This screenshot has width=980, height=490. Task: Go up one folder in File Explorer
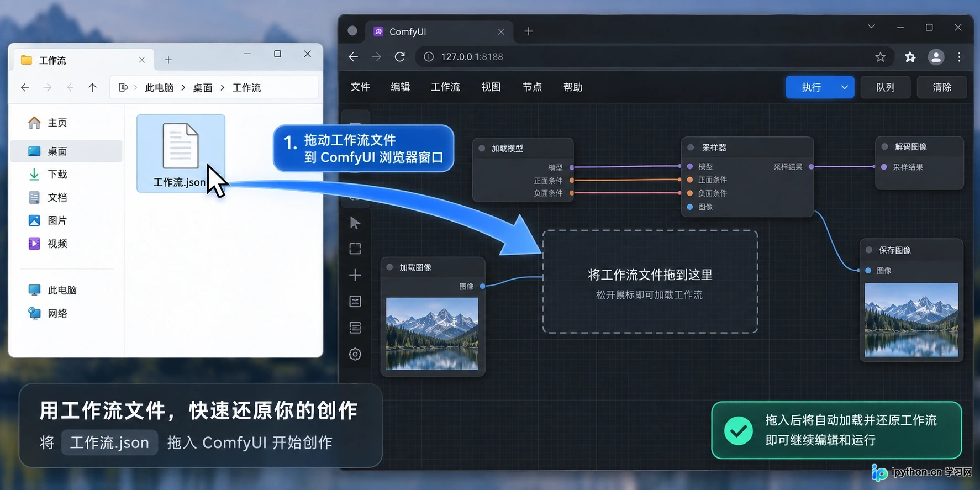coord(92,87)
